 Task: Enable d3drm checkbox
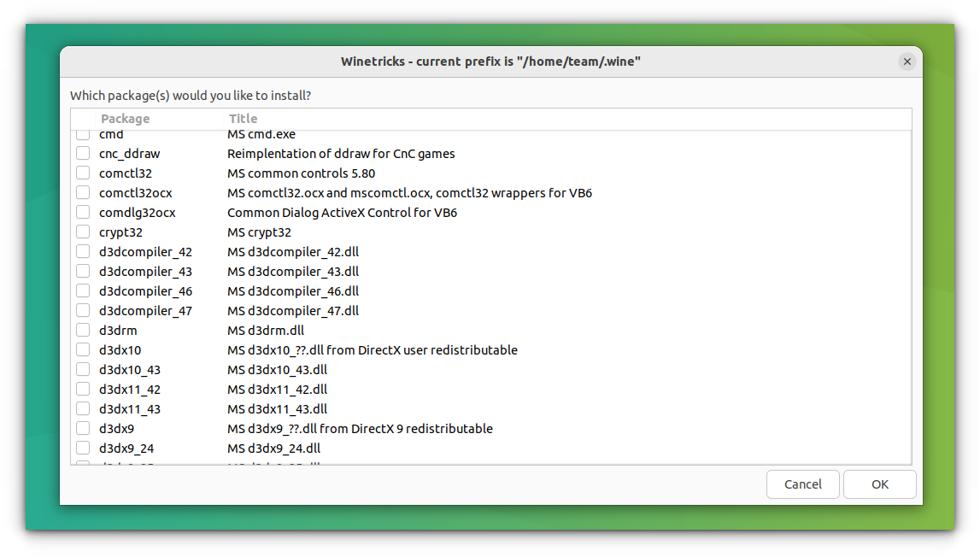[83, 330]
